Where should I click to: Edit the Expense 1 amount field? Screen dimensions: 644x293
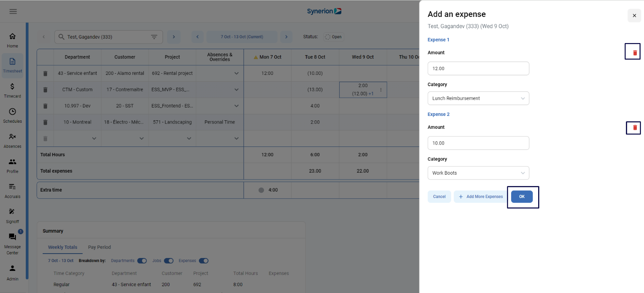point(478,68)
